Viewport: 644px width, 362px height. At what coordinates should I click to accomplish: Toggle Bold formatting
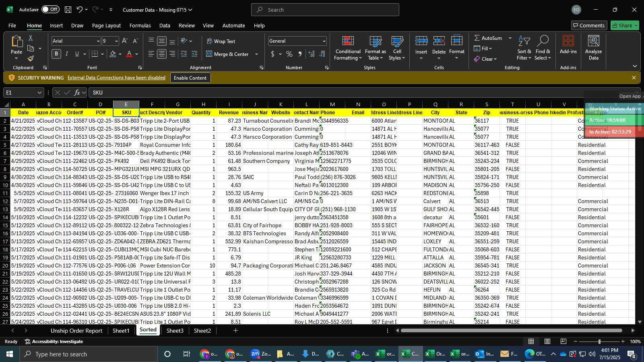point(56,54)
